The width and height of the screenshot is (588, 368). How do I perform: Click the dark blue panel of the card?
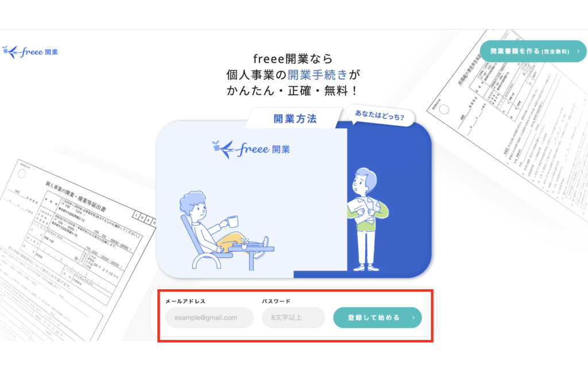click(390, 199)
